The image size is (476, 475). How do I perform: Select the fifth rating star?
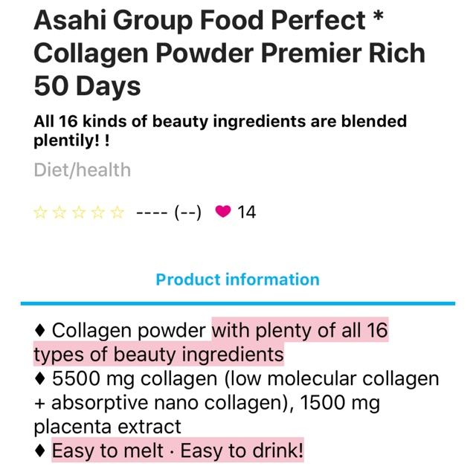click(x=118, y=212)
